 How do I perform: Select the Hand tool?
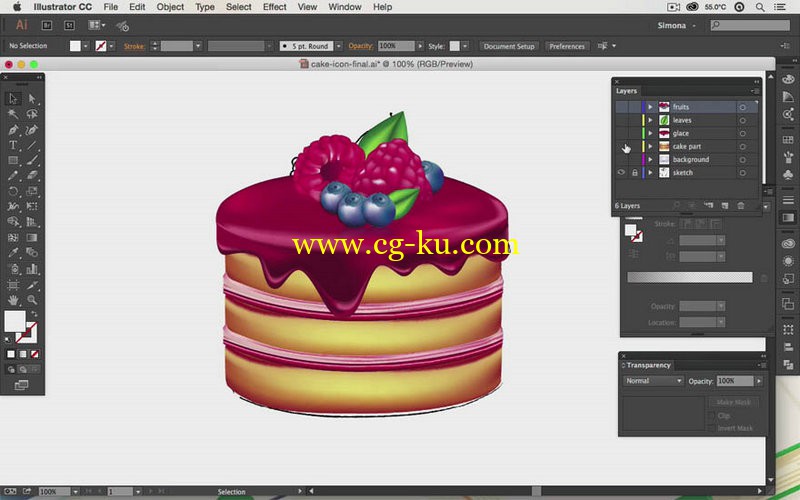[x=13, y=300]
